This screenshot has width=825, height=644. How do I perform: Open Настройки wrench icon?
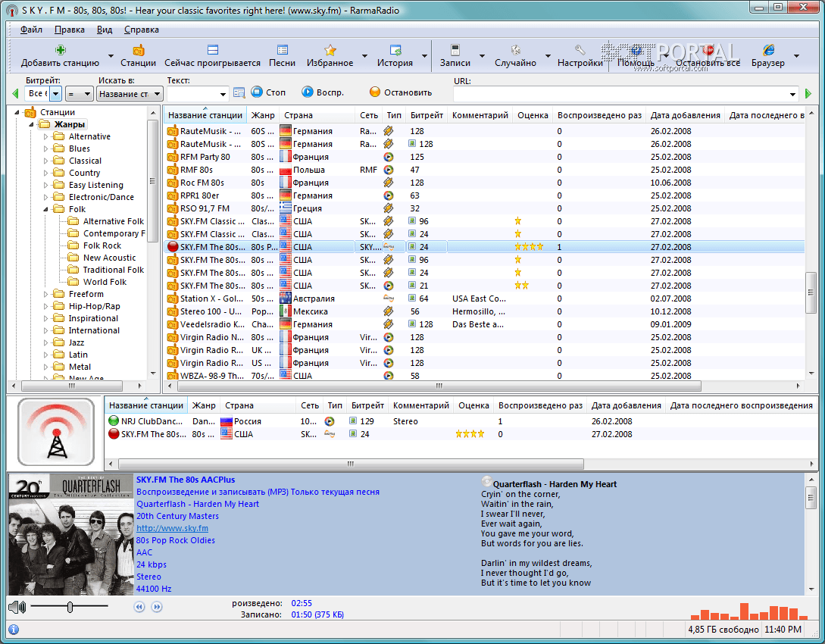tap(580, 50)
